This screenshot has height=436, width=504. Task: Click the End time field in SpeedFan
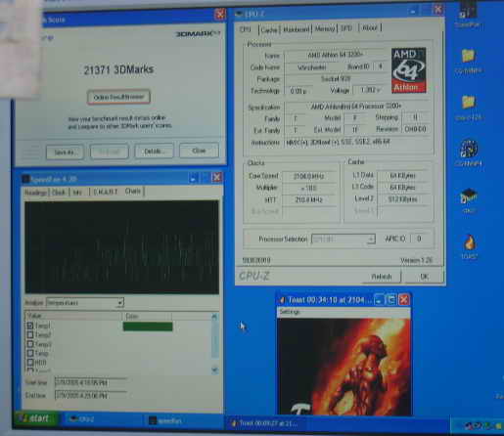[90, 395]
